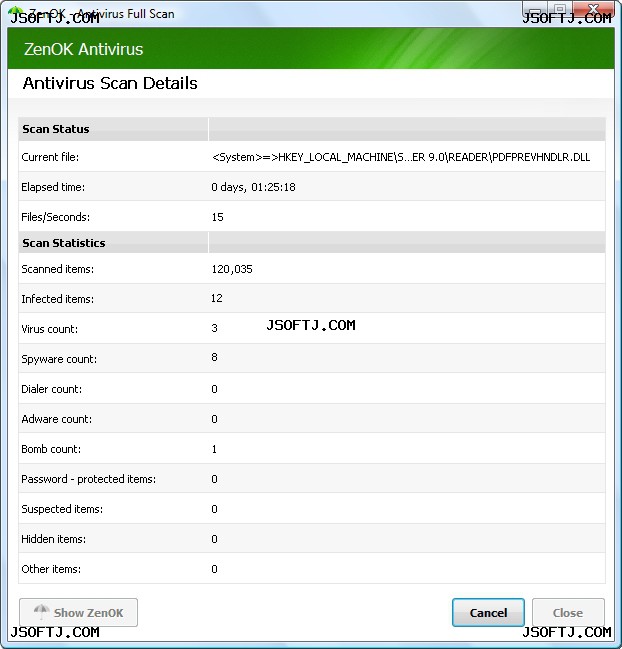Click the adware count value 0
The image size is (622, 649).
point(214,419)
